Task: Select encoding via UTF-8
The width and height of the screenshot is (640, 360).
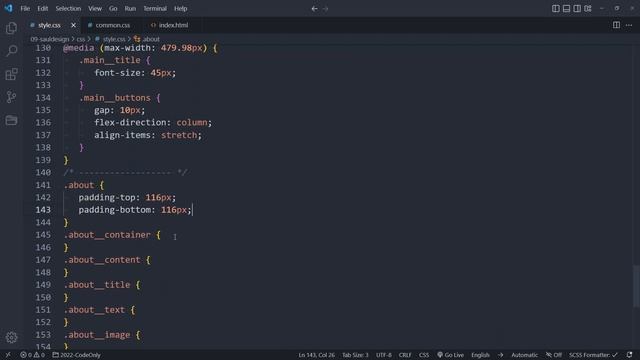Action: pyautogui.click(x=384, y=355)
